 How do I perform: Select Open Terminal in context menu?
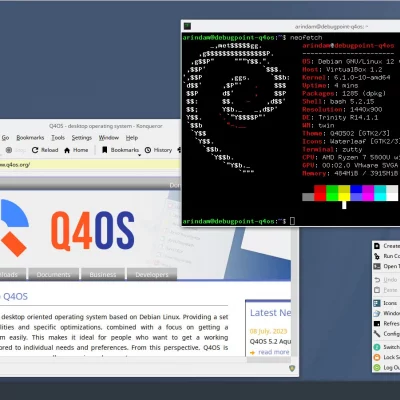pos(386,266)
